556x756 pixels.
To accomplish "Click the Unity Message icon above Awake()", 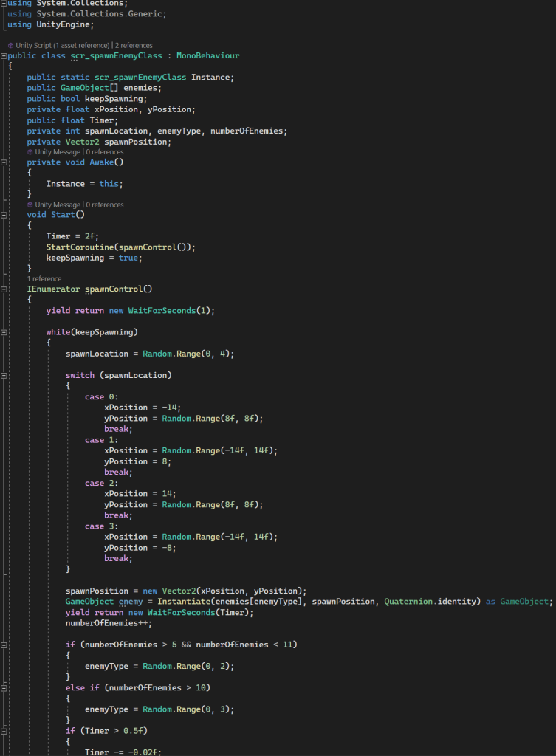I will pos(30,152).
